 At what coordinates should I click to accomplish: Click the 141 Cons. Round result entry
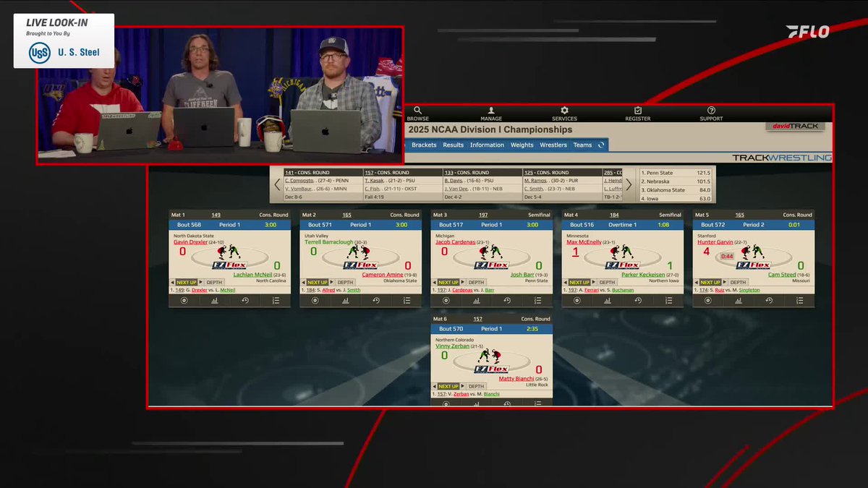coord(323,184)
